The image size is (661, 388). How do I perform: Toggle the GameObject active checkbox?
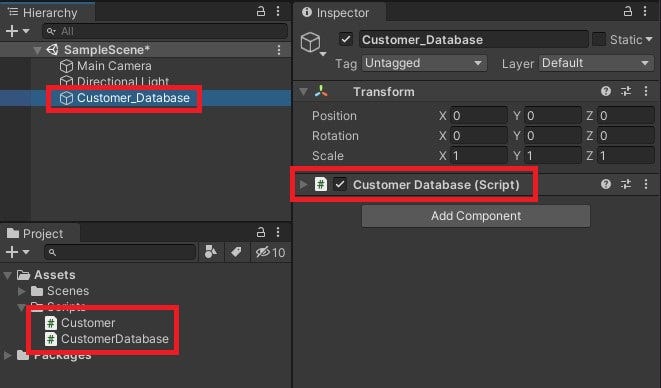tap(346, 40)
